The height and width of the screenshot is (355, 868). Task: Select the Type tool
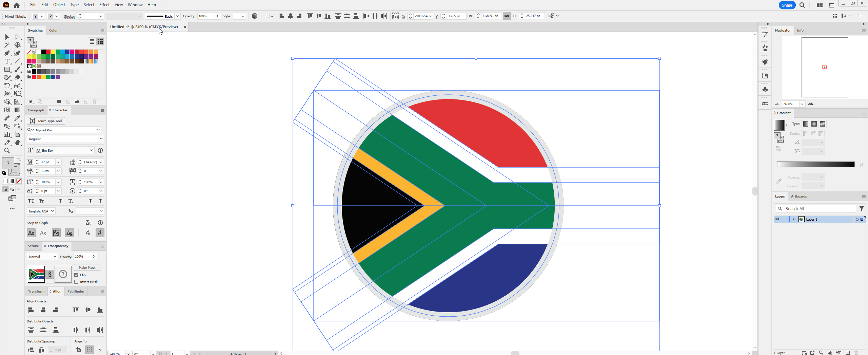pyautogui.click(x=7, y=61)
